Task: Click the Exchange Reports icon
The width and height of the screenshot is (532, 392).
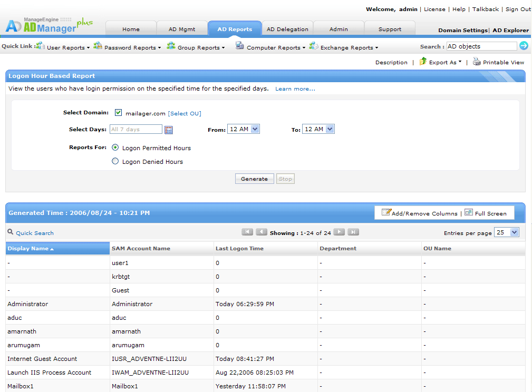Action: (314, 45)
